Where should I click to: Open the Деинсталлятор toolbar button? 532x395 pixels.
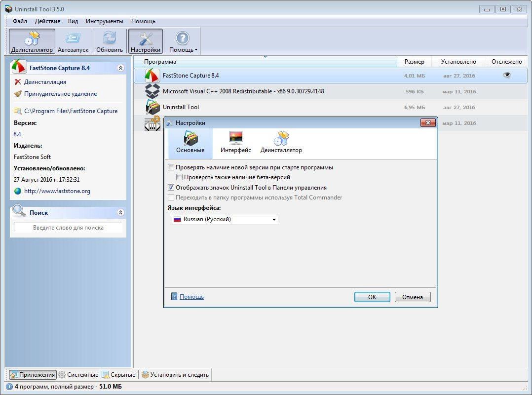(x=32, y=41)
